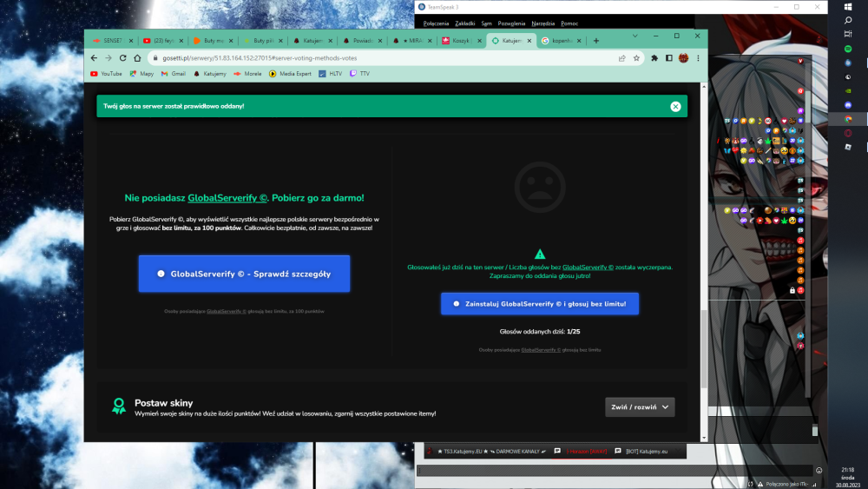Open TeamSpeak Połączenia menu
This screenshot has width=868, height=489.
coord(436,23)
